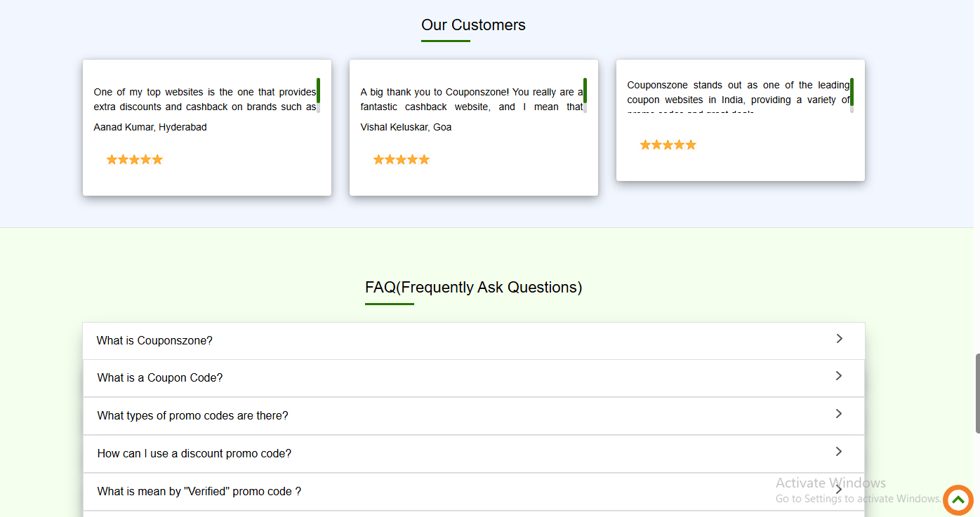Open the "What is Couponszone?" FAQ item
This screenshot has height=517, width=980.
154,341
